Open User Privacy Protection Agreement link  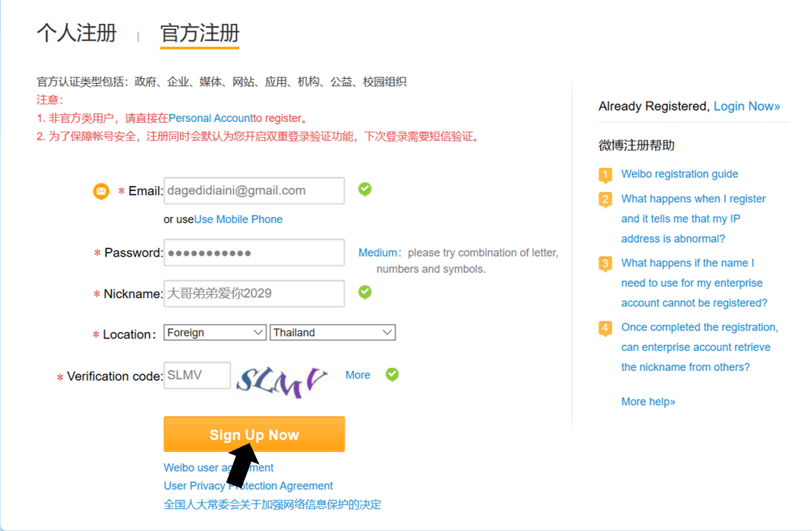pos(248,485)
